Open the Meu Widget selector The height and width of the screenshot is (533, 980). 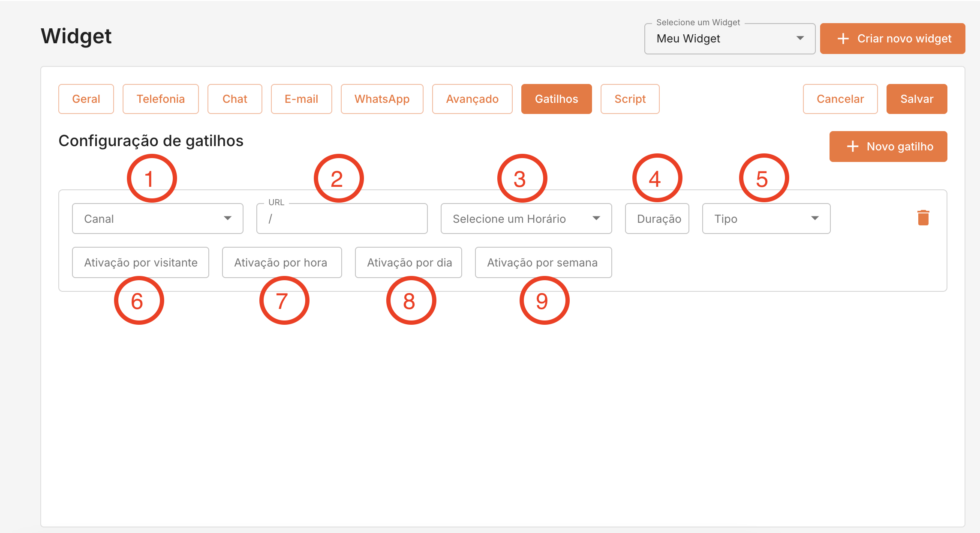(x=729, y=39)
